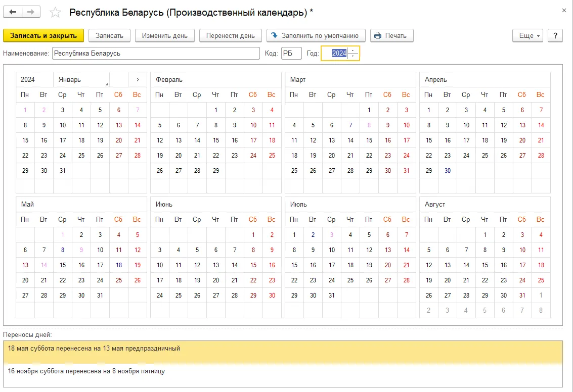This screenshot has height=392, width=573.
Task: Select March 31 in the calendar
Action: [407, 170]
